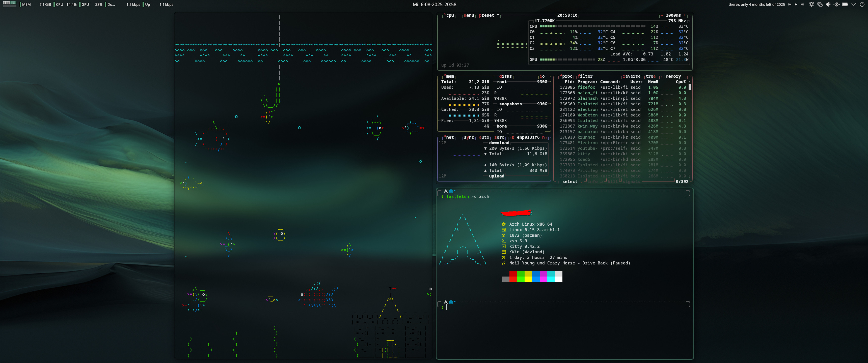Click the green color block in fastfetch
868x363 pixels.
click(520, 274)
